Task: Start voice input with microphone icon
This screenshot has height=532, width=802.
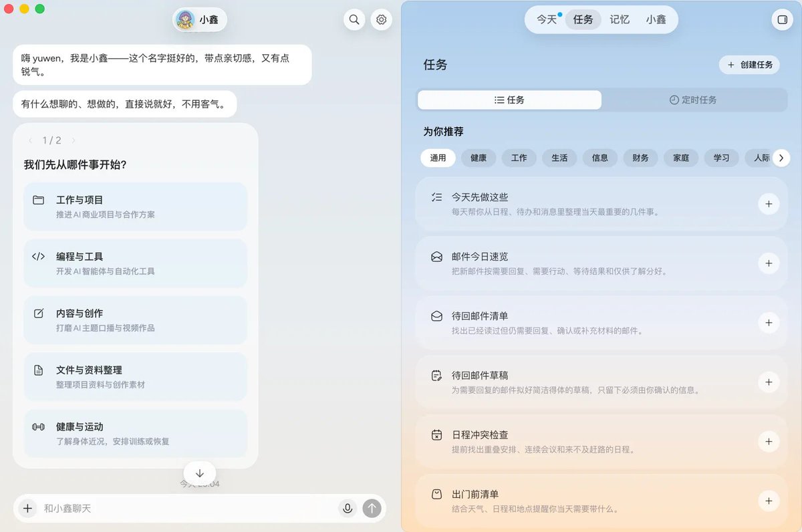Action: [348, 509]
